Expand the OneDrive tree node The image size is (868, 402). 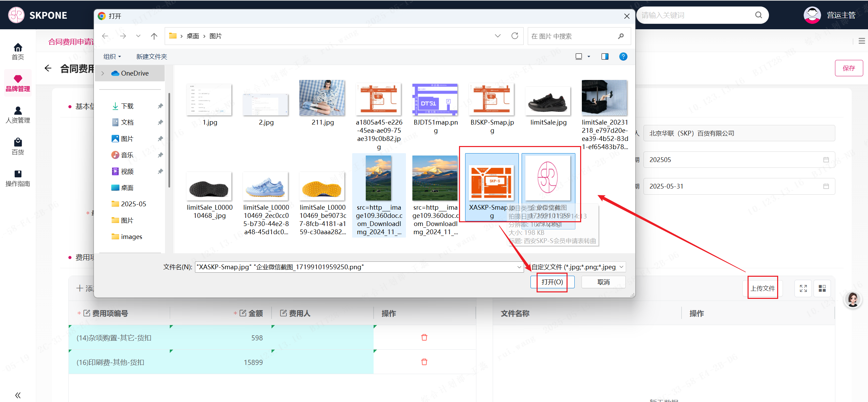tap(103, 73)
